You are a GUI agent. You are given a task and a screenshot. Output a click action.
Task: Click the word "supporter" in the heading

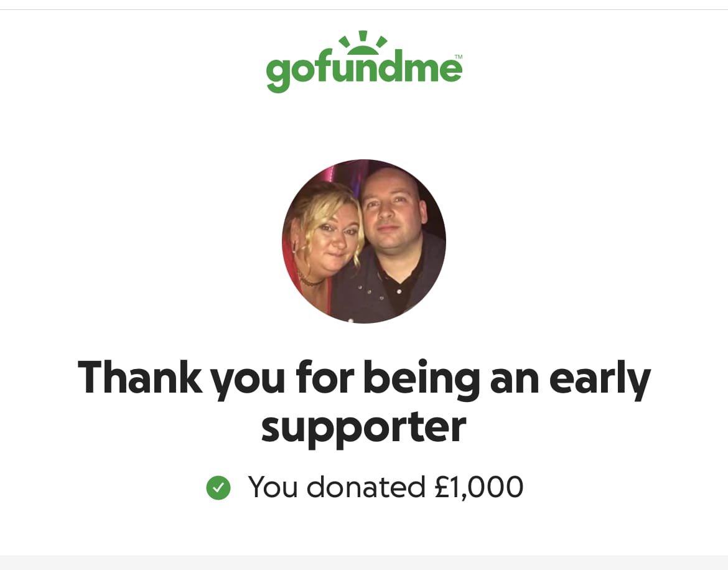[364, 426]
